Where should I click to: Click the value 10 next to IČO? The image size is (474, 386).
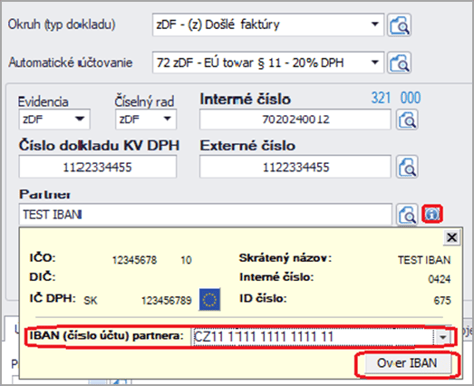click(186, 260)
